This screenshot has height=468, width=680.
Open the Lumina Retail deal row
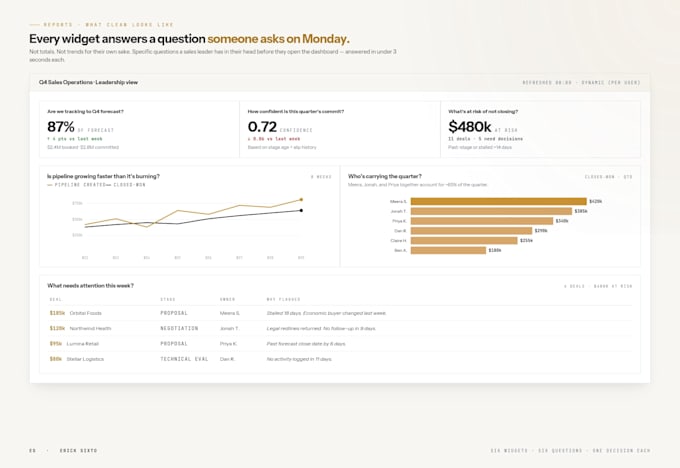point(340,344)
